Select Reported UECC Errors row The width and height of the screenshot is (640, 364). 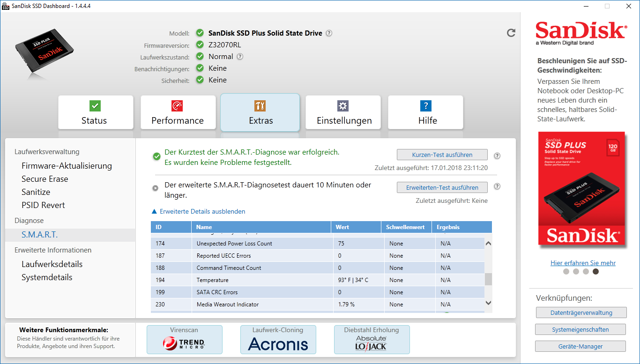[318, 256]
